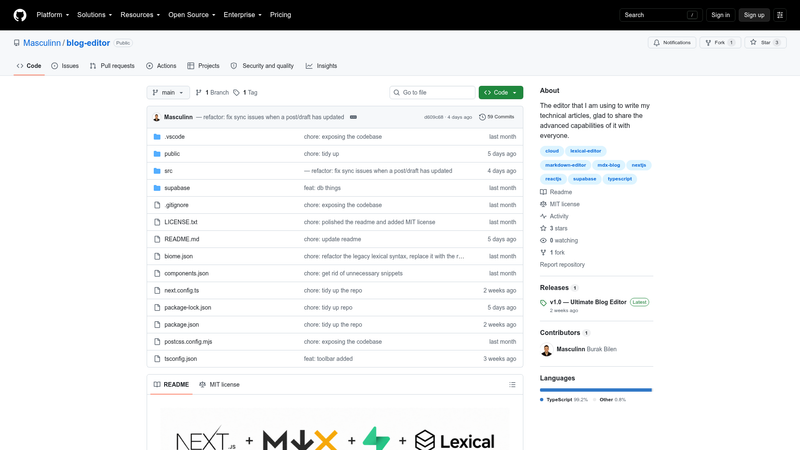
Task: View the 3 stars link
Action: pyautogui.click(x=554, y=229)
